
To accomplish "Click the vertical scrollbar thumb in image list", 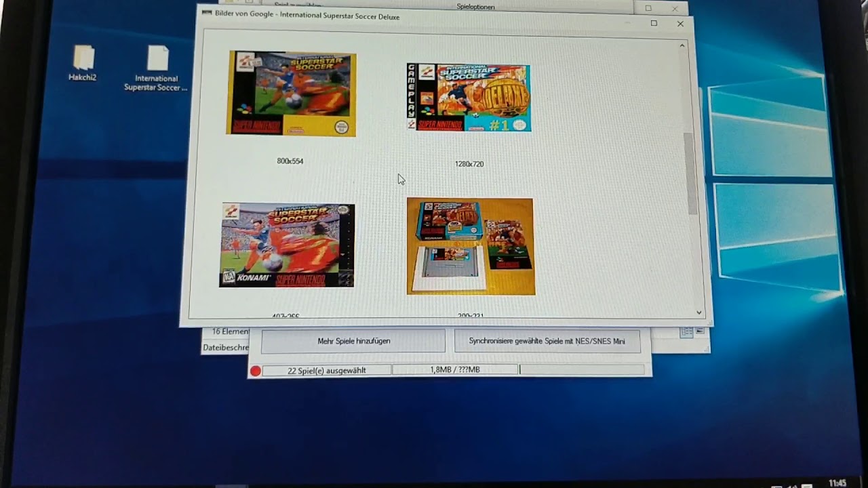I will [691, 173].
